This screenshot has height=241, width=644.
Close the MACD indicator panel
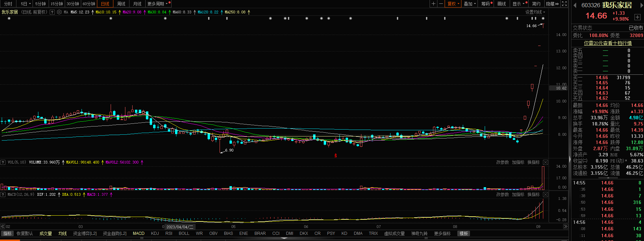[x=545, y=195]
